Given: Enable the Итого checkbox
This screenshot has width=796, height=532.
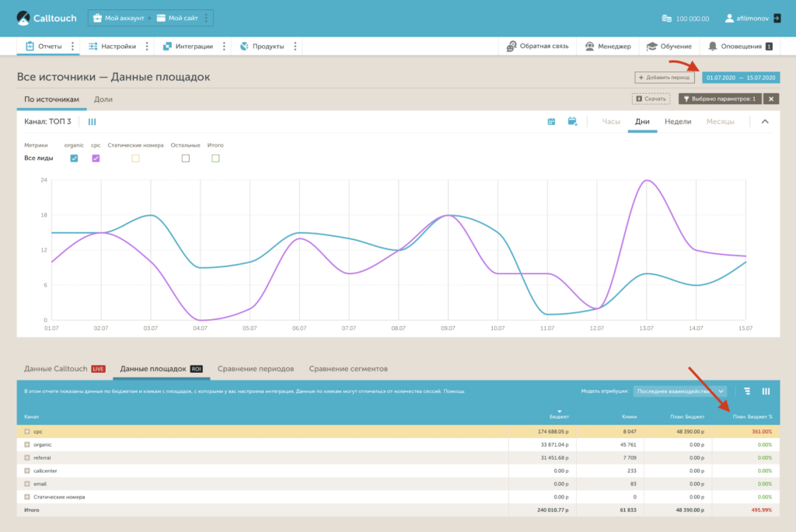Looking at the screenshot, I should (x=215, y=158).
